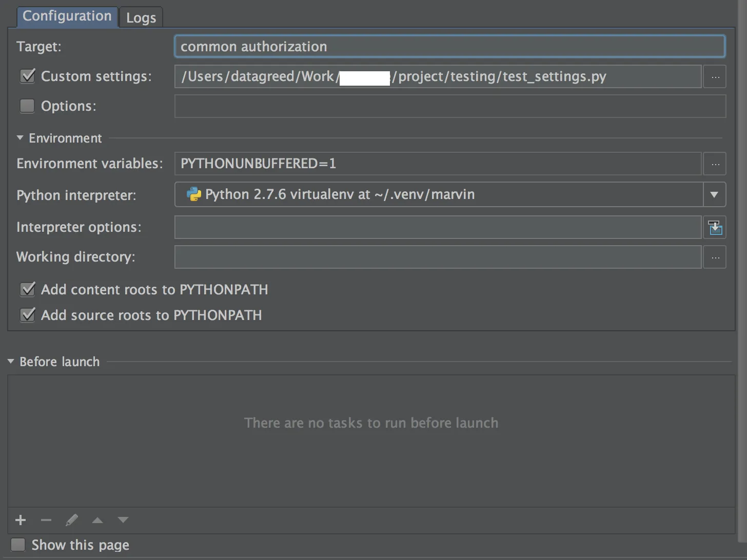Viewport: 747px width, 560px height.
Task: Click the remove task minus icon
Action: 46,520
